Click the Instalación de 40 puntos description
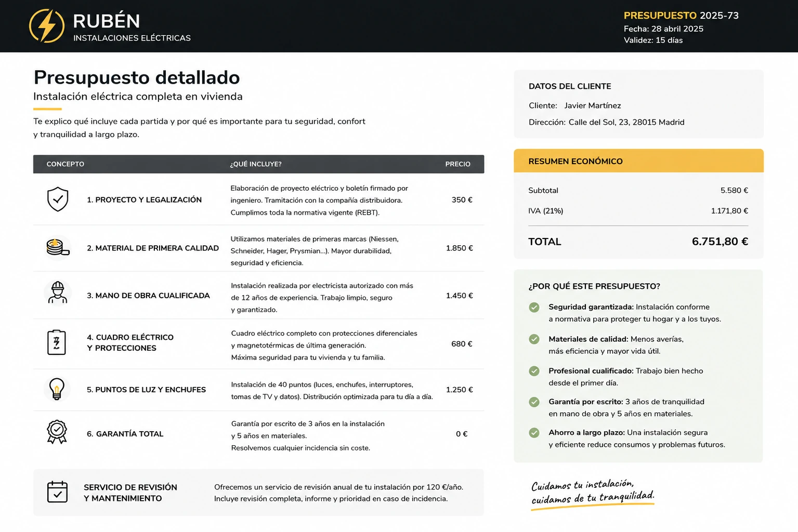 coord(332,390)
